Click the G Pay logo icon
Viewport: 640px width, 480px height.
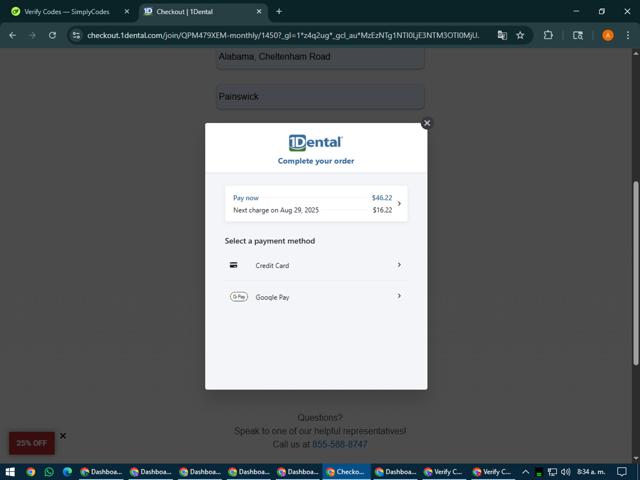(239, 297)
